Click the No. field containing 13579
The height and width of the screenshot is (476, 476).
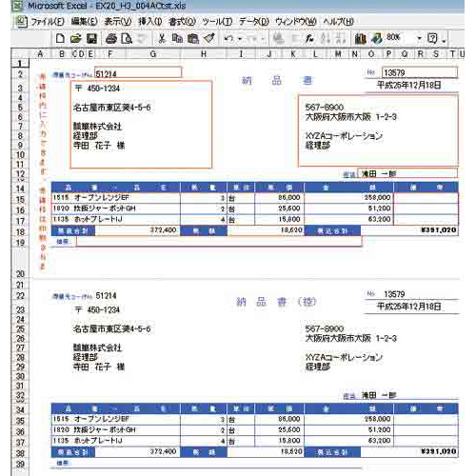pos(420,72)
